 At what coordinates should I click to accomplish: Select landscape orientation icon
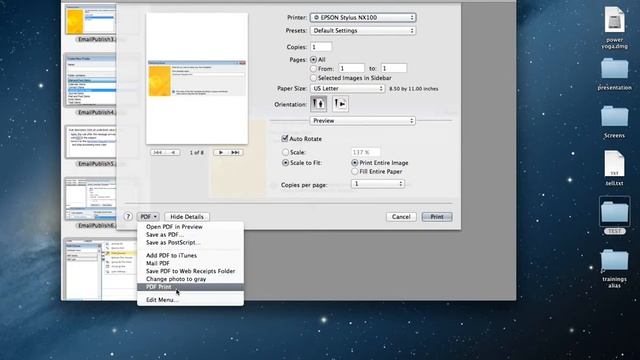point(340,104)
